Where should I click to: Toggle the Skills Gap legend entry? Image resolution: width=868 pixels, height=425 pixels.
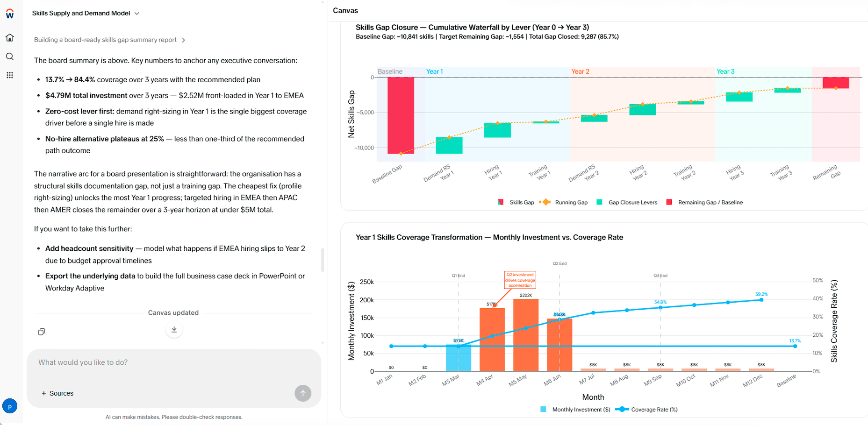tap(516, 202)
